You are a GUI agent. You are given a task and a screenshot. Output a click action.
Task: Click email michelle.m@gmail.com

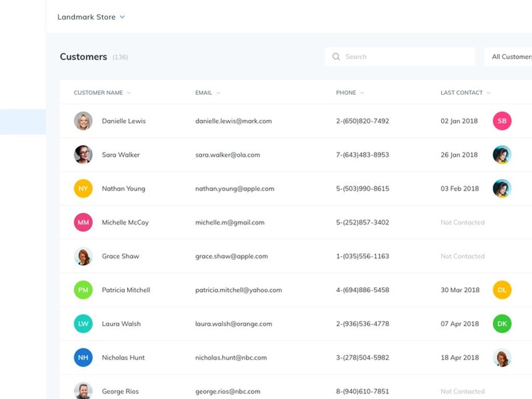[230, 222]
